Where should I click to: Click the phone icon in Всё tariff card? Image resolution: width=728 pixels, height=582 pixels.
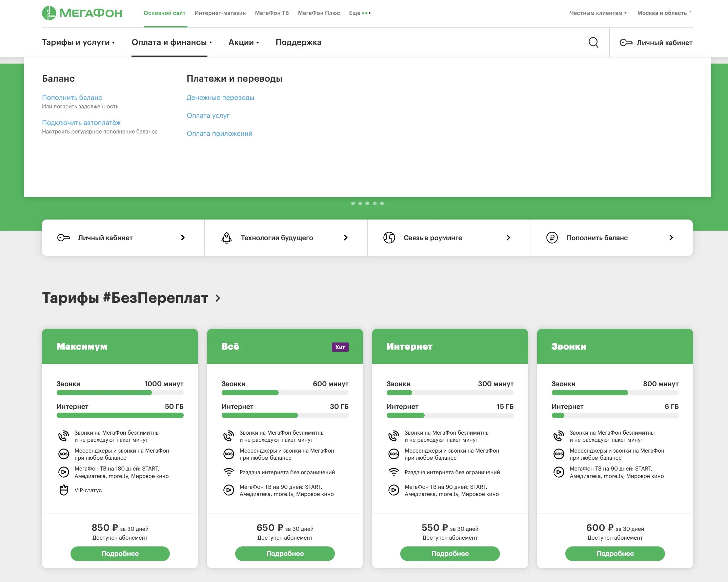click(x=228, y=436)
